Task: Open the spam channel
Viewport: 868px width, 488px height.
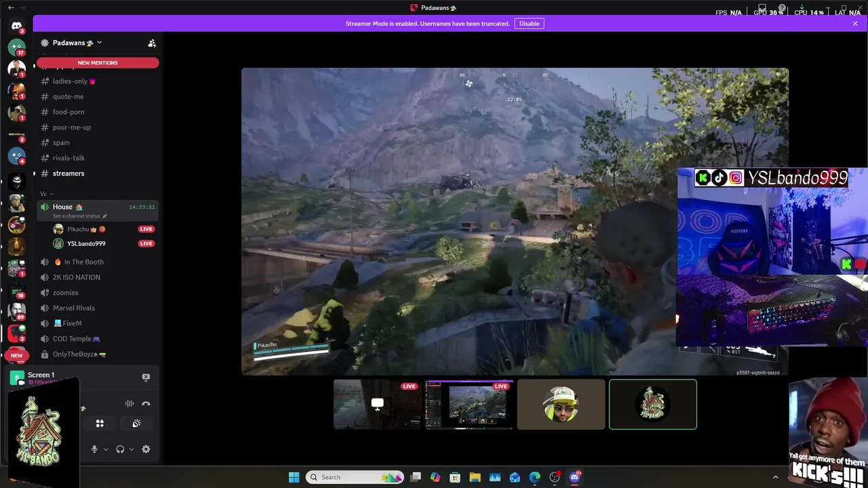Action: coord(98,142)
